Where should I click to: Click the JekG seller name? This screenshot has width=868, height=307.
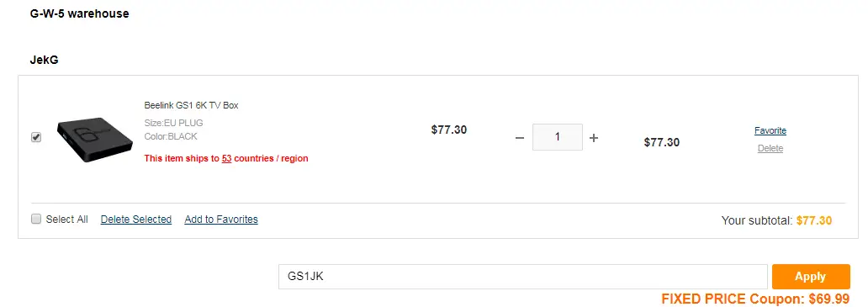point(45,60)
